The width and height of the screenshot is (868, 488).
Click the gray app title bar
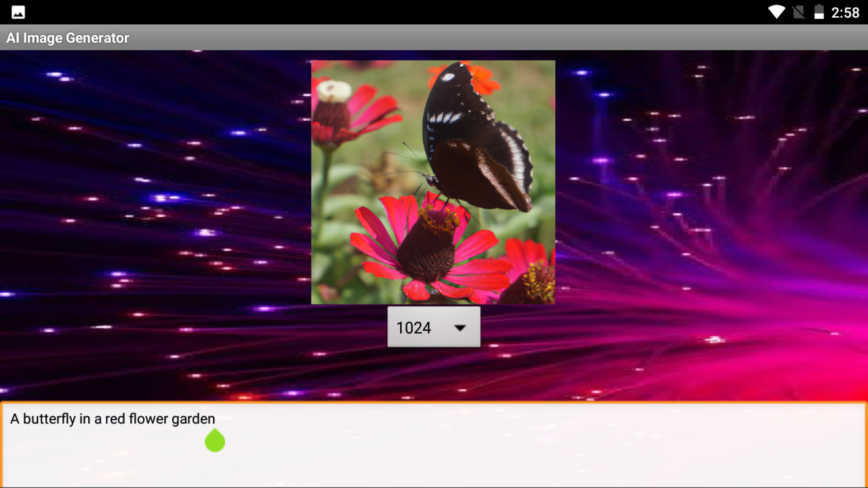tap(452, 38)
